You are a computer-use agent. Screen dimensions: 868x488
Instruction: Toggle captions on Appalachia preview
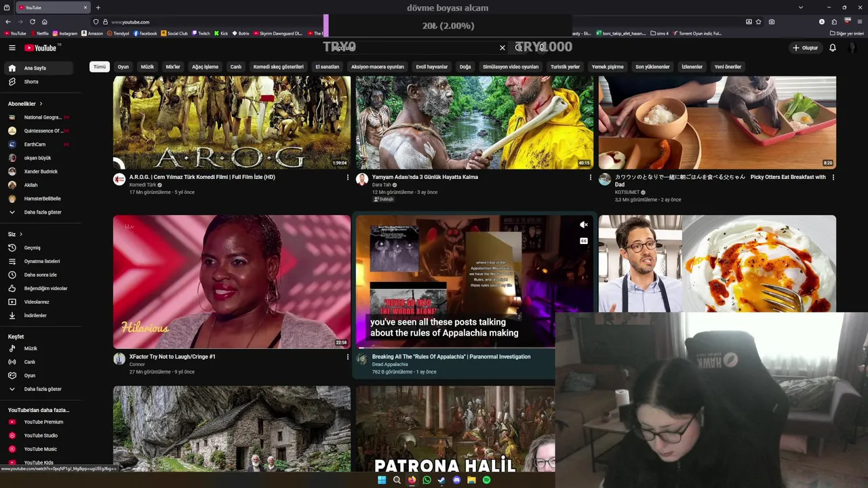tap(583, 241)
